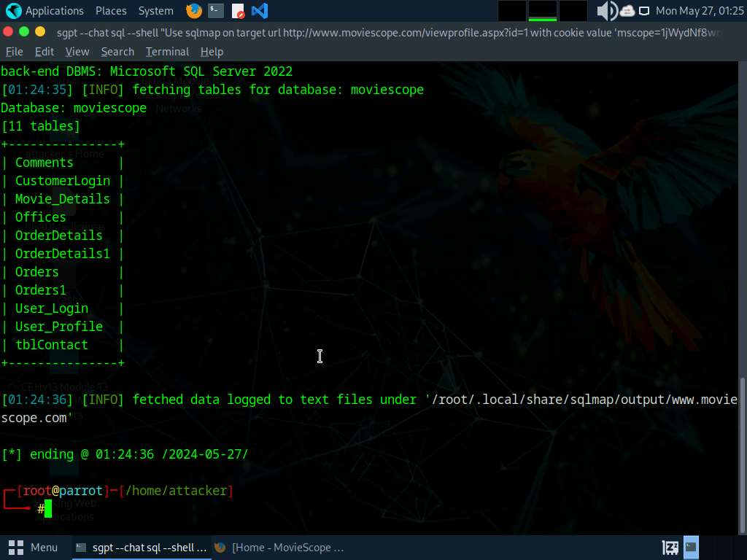
Task: Click the Menu button on the taskbar
Action: point(34,547)
